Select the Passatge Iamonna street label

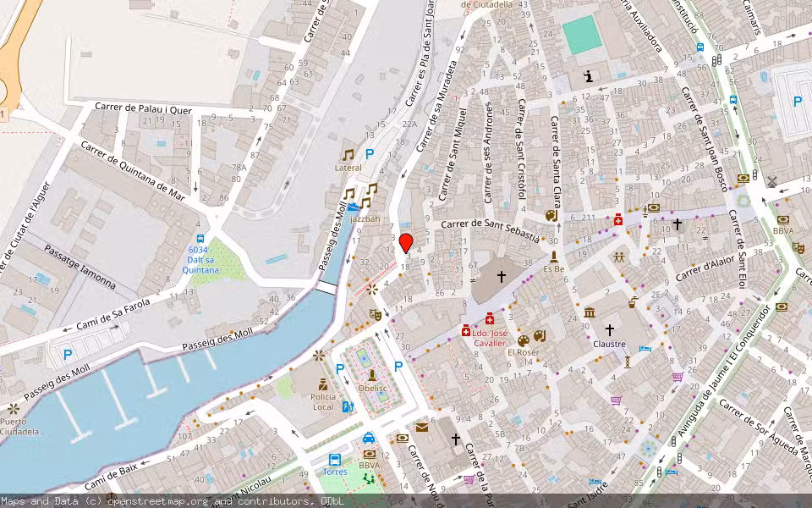80,267
